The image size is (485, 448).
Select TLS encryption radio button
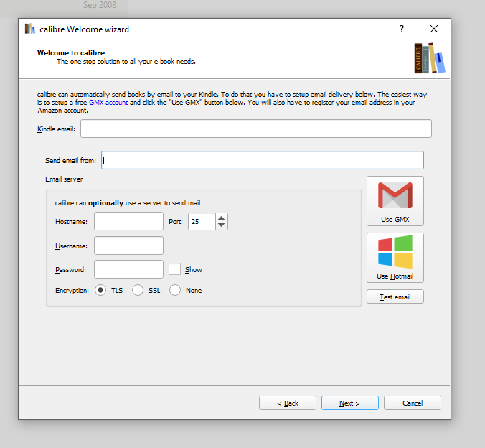100,291
